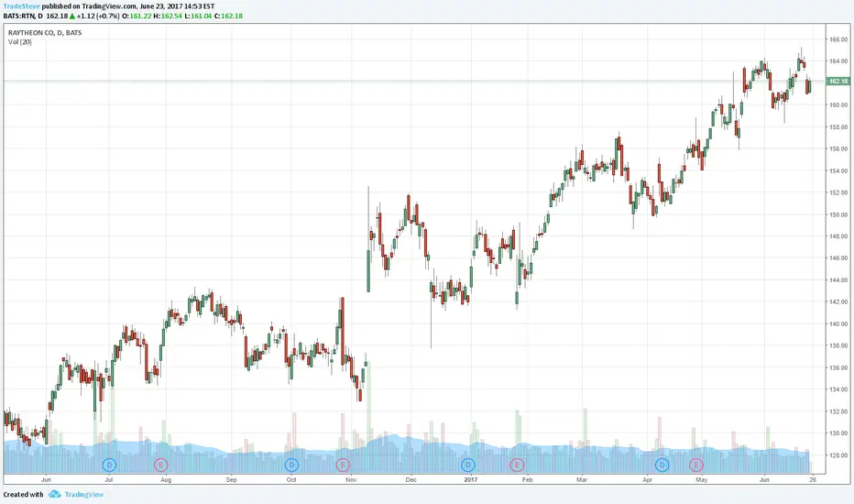Viewport: 854px width, 504px height.
Task: Click the Sep label on time axis
Action: click(x=232, y=480)
